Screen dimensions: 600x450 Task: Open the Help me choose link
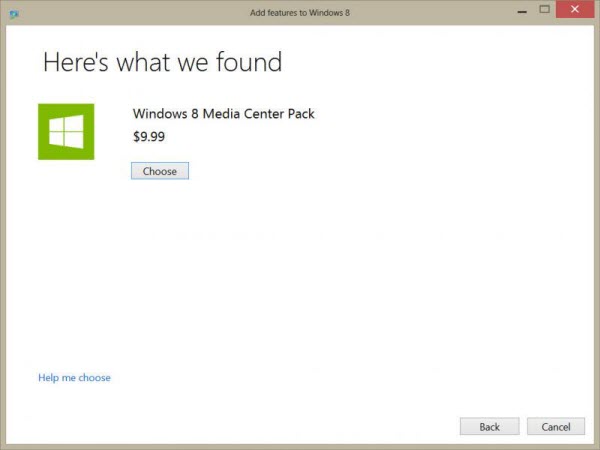tap(74, 378)
